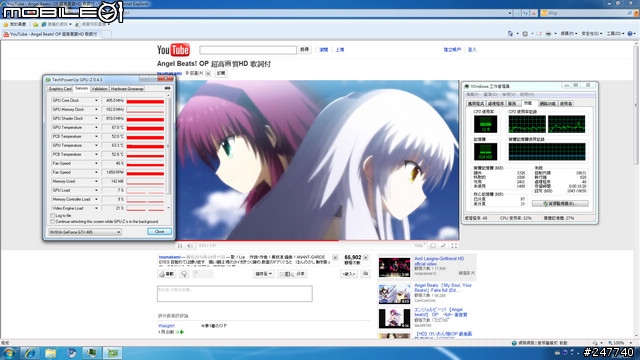
Task: Click the IE Feeds icon in the command bar
Action: 525,34
